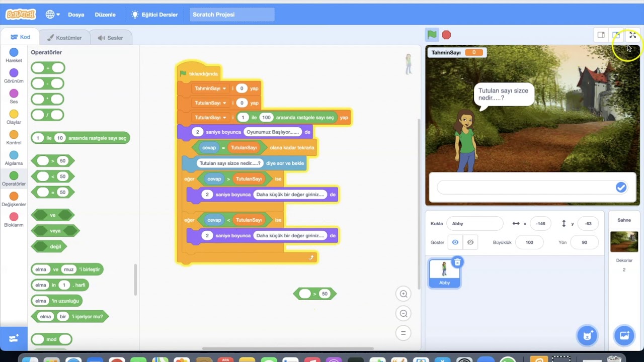Open variable dropdown in random number set block
The image size is (644, 362).
(210, 118)
